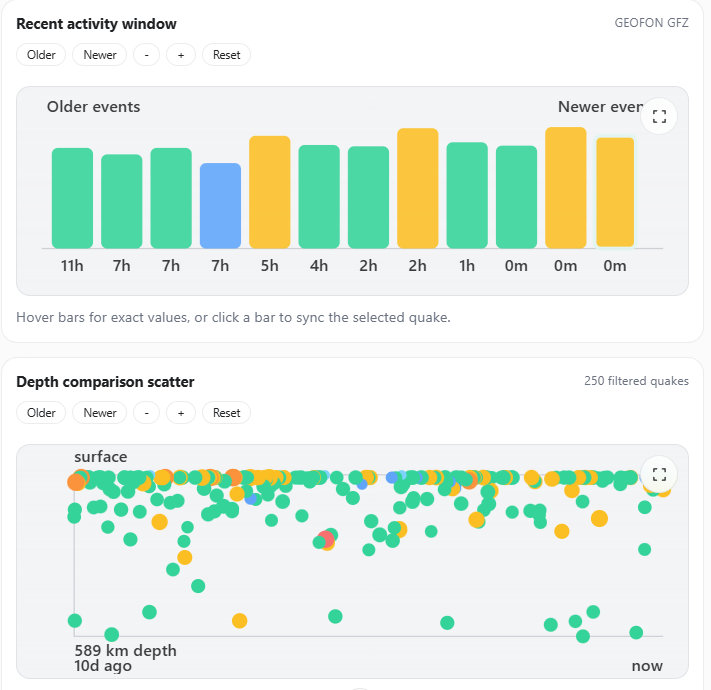
Task: Click large orange dot at scatter's left edge
Action: (76, 482)
